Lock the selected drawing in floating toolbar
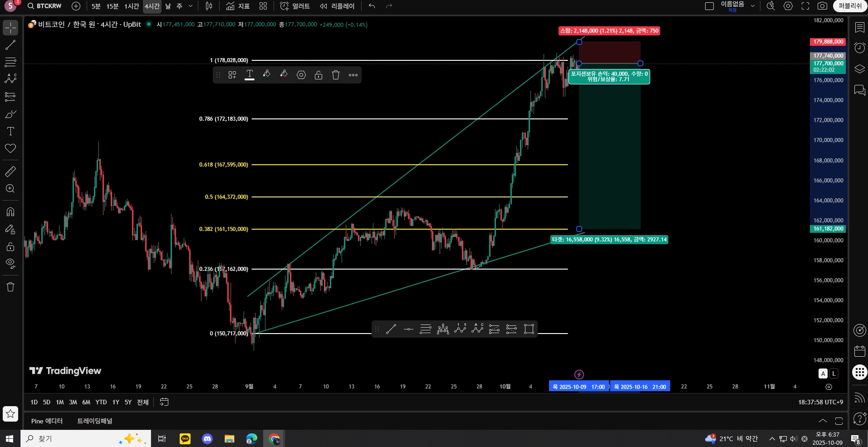The image size is (868, 447). point(319,75)
